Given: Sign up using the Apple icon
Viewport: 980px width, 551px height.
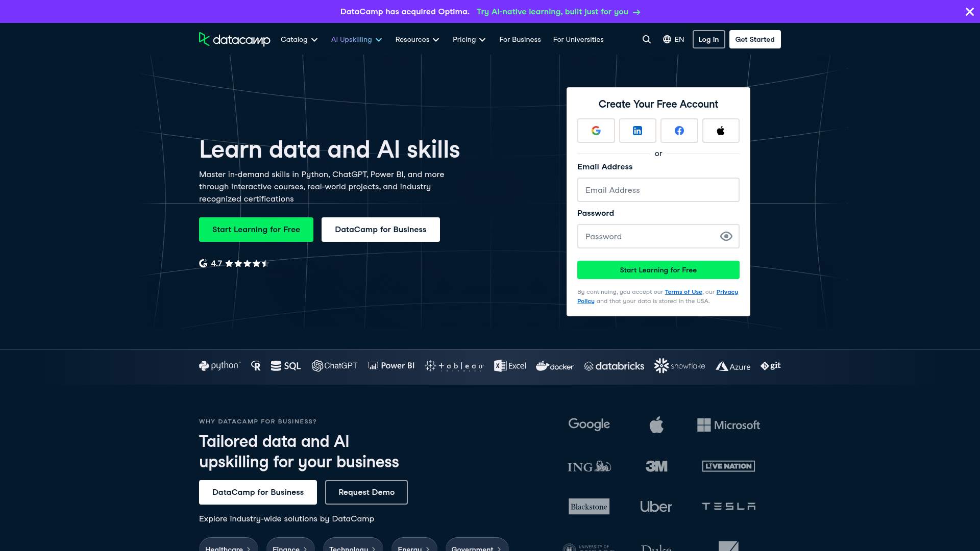Looking at the screenshot, I should tap(721, 131).
